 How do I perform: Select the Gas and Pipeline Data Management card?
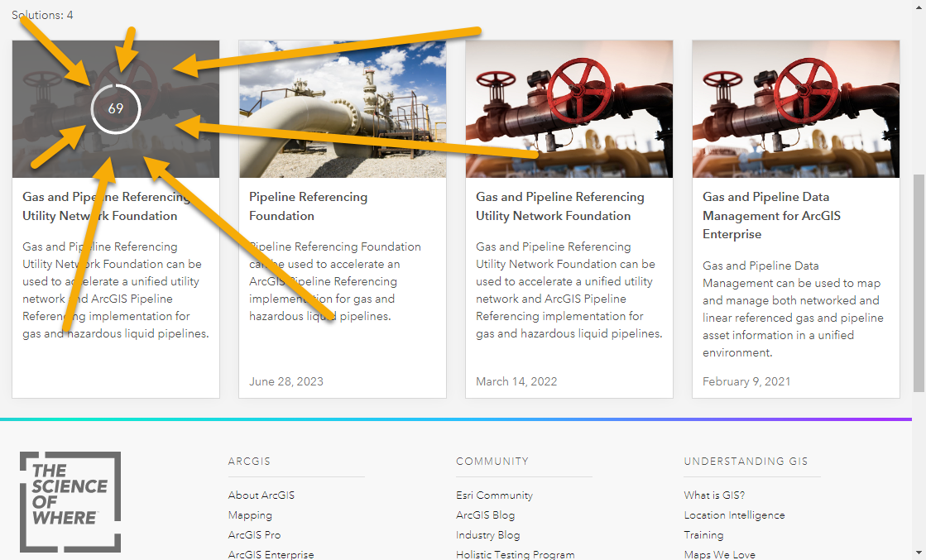pyautogui.click(x=764, y=215)
